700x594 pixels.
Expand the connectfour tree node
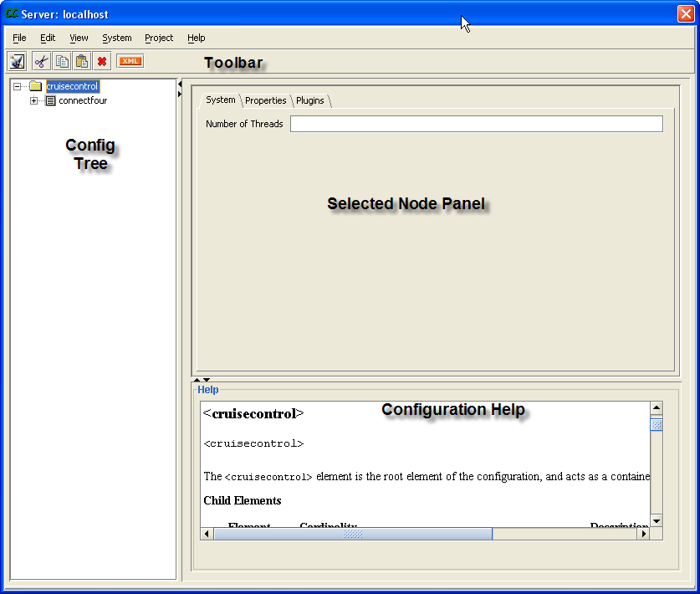[34, 101]
